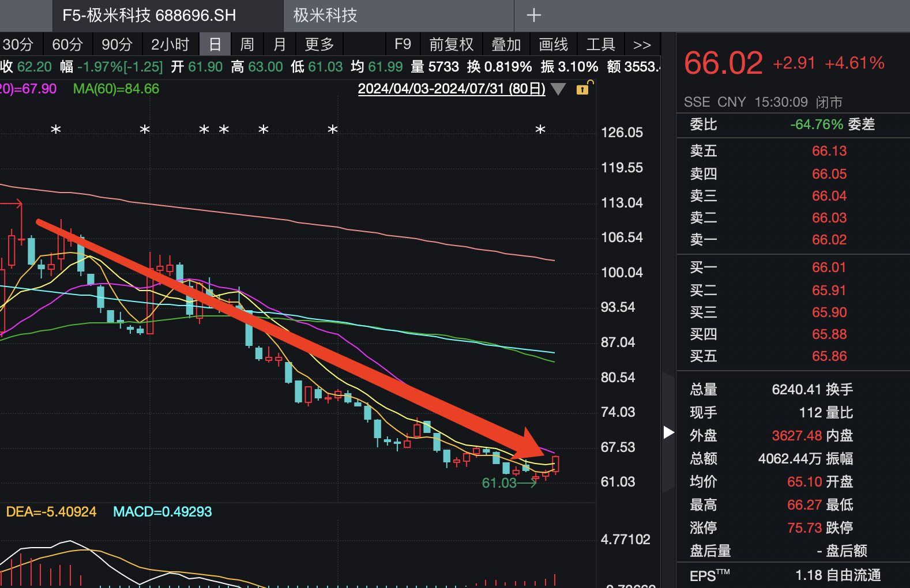Viewport: 910px width, 588px height.
Task: Click the DEA=-5.40924 indicator value
Action: click(x=51, y=512)
